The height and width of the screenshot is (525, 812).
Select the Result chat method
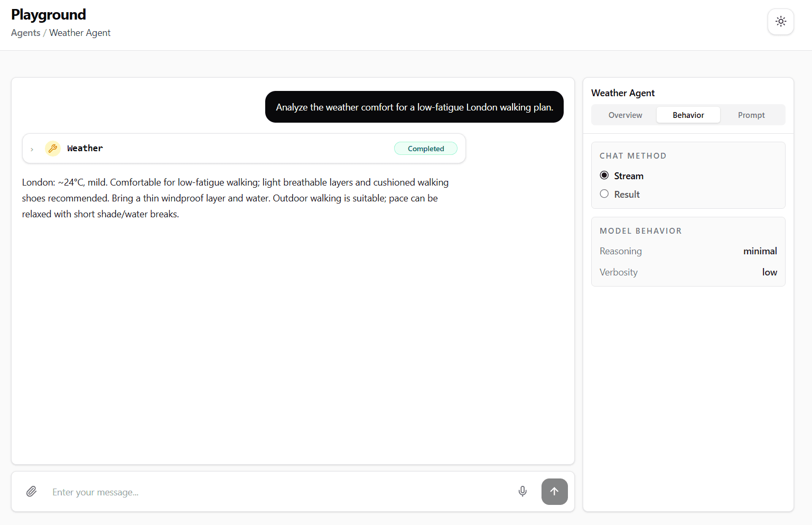pyautogui.click(x=620, y=195)
